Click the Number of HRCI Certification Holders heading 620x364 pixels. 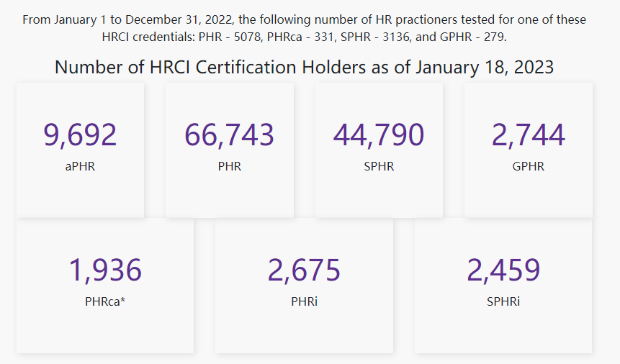[x=304, y=67]
